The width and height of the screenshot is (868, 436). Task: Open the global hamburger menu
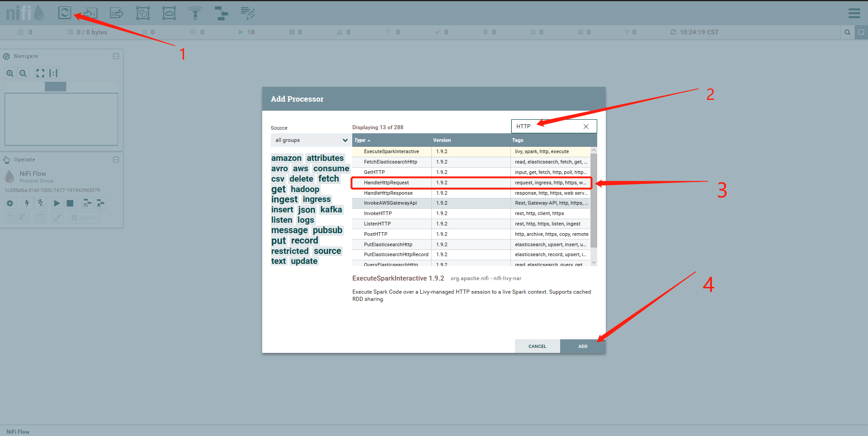click(x=854, y=13)
